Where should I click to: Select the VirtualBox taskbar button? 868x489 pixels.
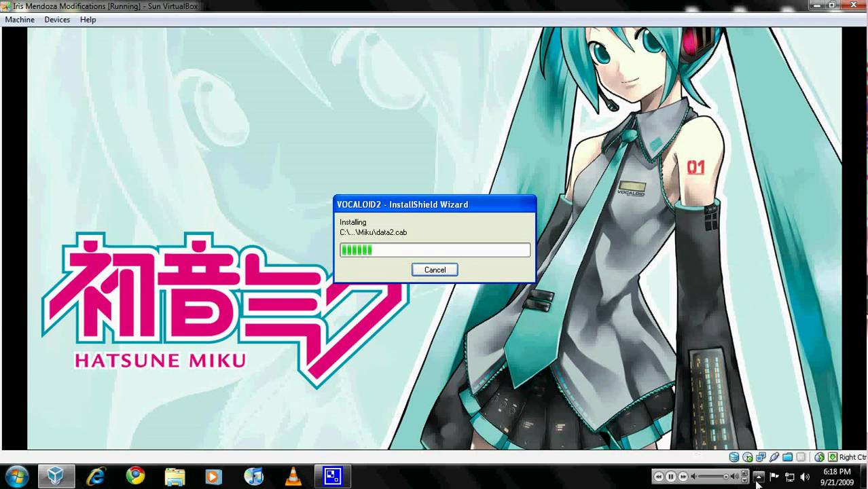click(56, 476)
